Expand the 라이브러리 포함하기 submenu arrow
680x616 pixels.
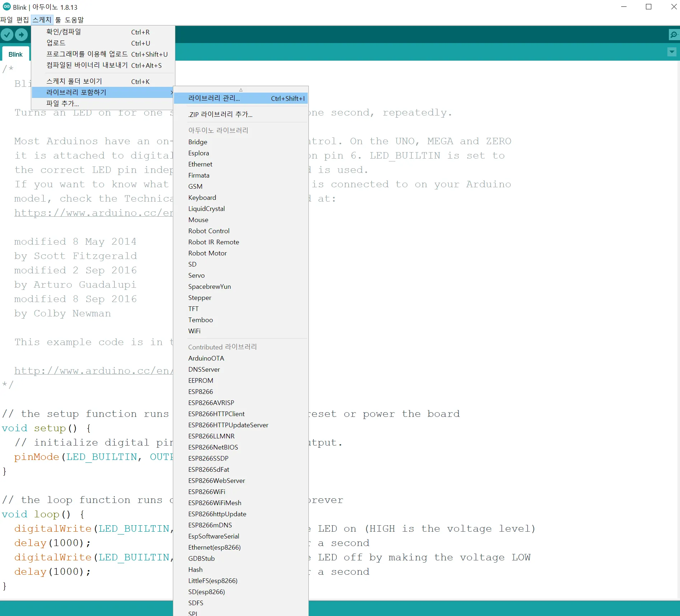(x=171, y=93)
